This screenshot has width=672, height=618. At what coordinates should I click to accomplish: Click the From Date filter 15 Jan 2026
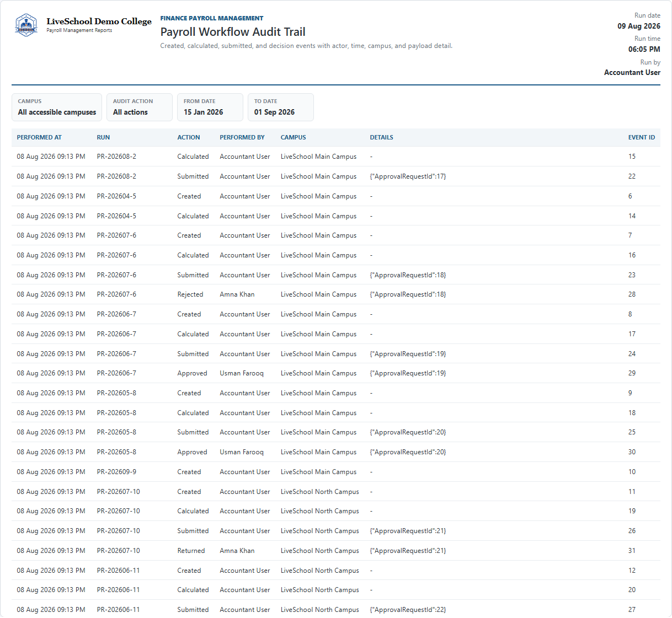pos(210,107)
